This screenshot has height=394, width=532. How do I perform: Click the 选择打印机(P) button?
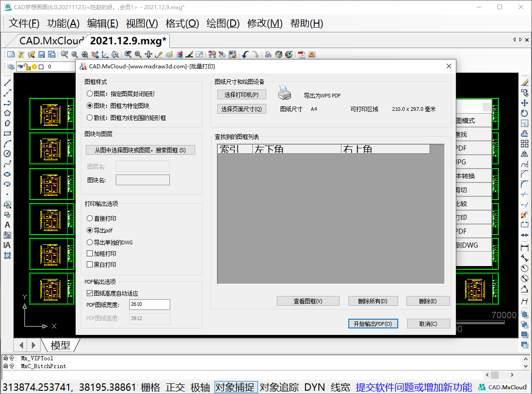coord(242,95)
